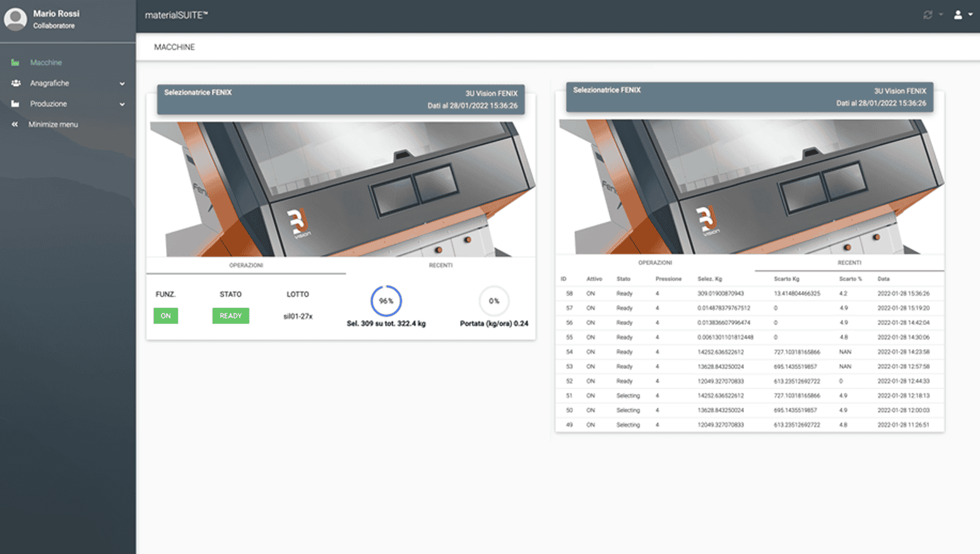Select table row with ID 57

point(750,308)
